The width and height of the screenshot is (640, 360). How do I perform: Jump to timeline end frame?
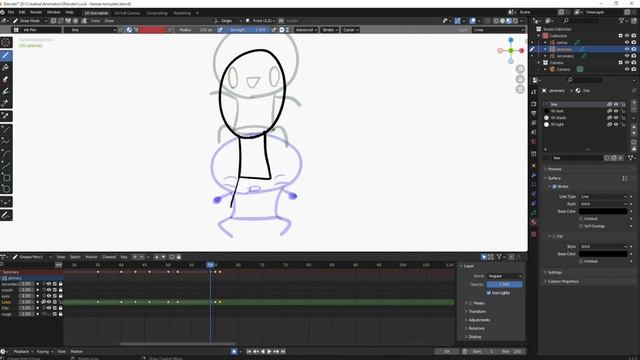pyautogui.click(x=283, y=351)
